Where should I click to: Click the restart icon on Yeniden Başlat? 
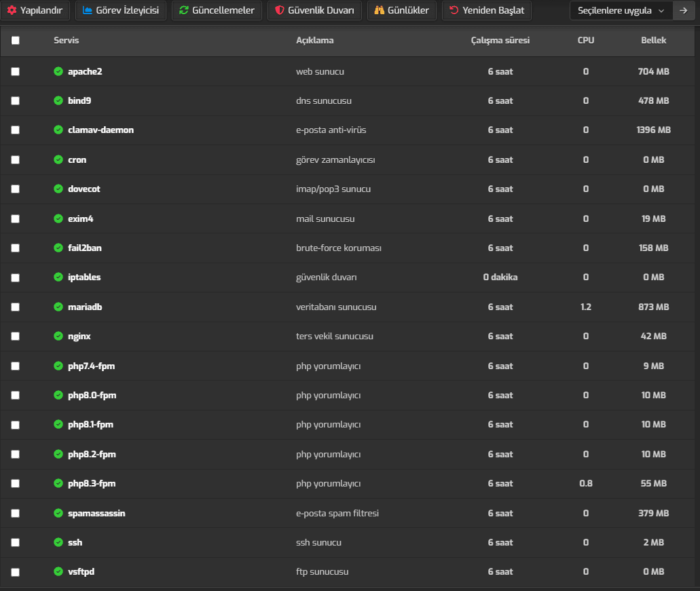point(454,11)
